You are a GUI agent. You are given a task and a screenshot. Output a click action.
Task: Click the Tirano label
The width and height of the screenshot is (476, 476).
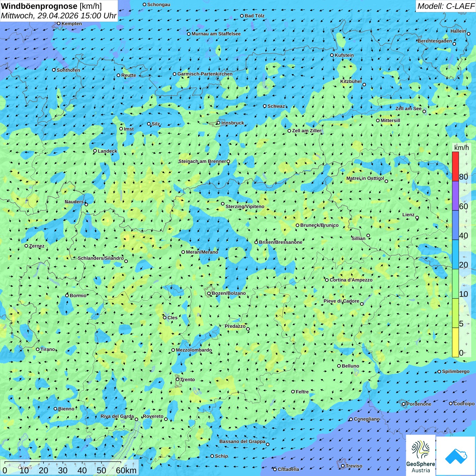coord(48,349)
